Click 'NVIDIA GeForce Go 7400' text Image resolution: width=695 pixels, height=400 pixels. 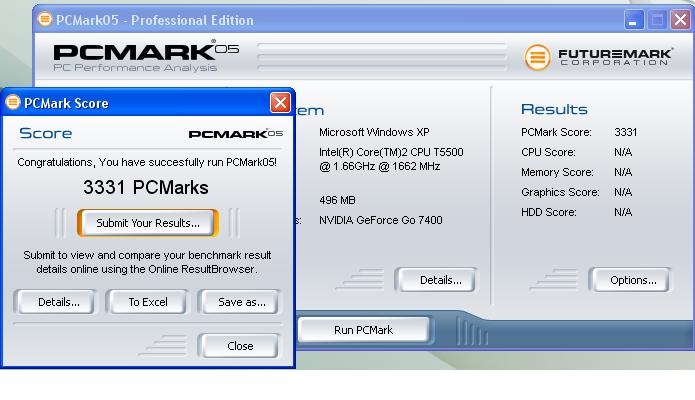pyautogui.click(x=381, y=220)
